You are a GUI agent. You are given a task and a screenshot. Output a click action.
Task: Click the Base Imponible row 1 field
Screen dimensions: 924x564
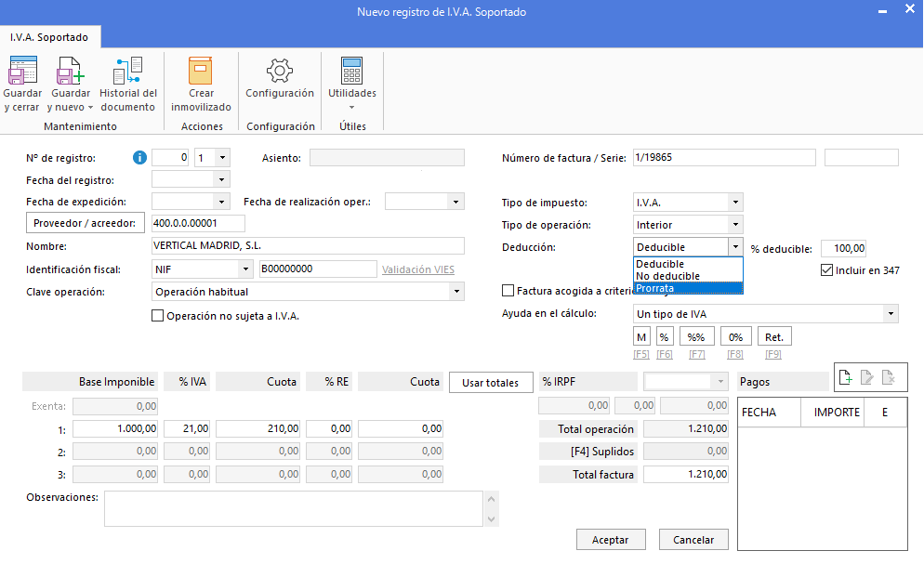(115, 428)
